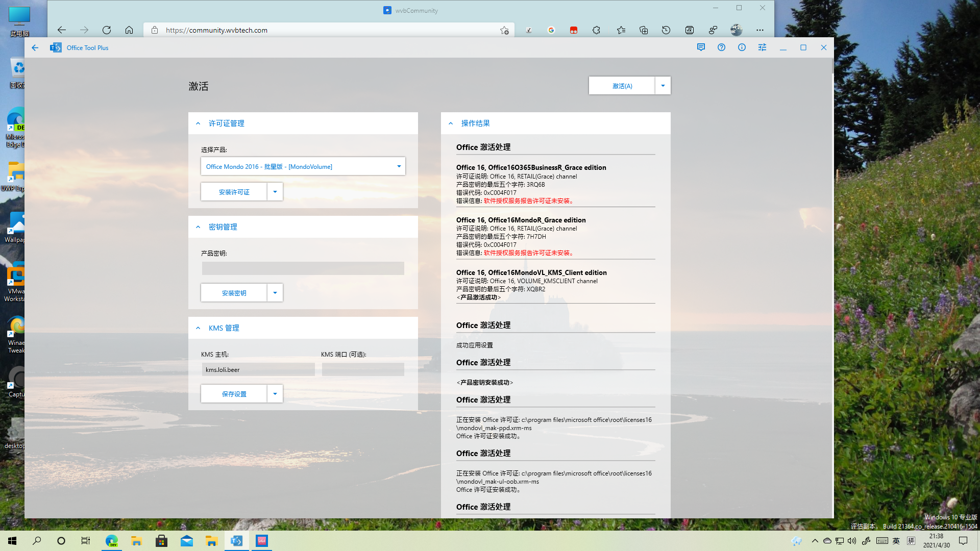
Task: Toggle the 英 input language indicator
Action: [896, 541]
